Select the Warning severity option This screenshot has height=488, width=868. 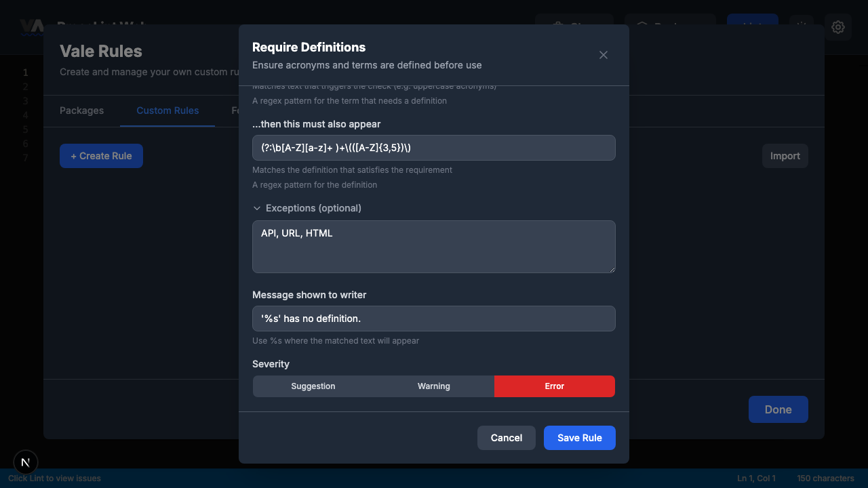pos(433,386)
